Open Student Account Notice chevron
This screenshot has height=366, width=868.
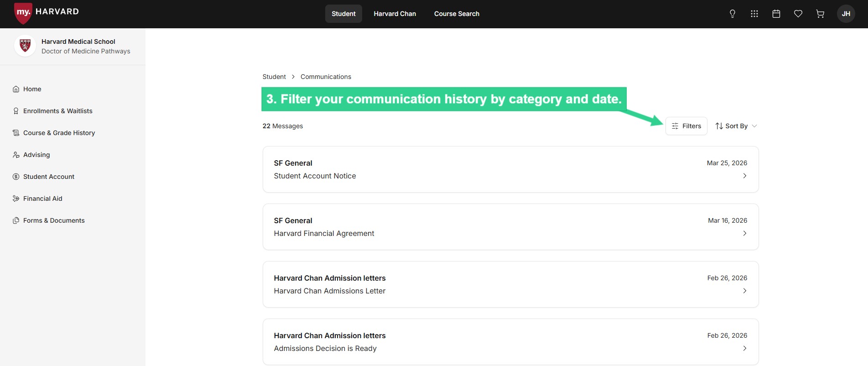[x=744, y=176]
